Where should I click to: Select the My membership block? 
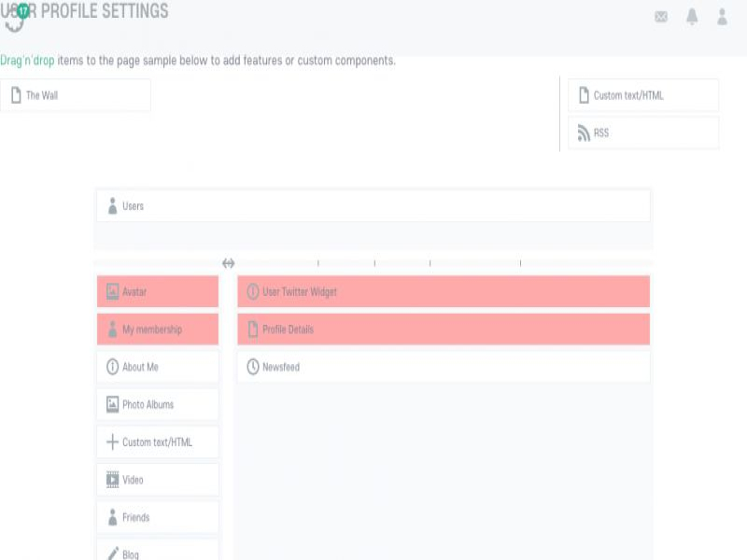[158, 329]
